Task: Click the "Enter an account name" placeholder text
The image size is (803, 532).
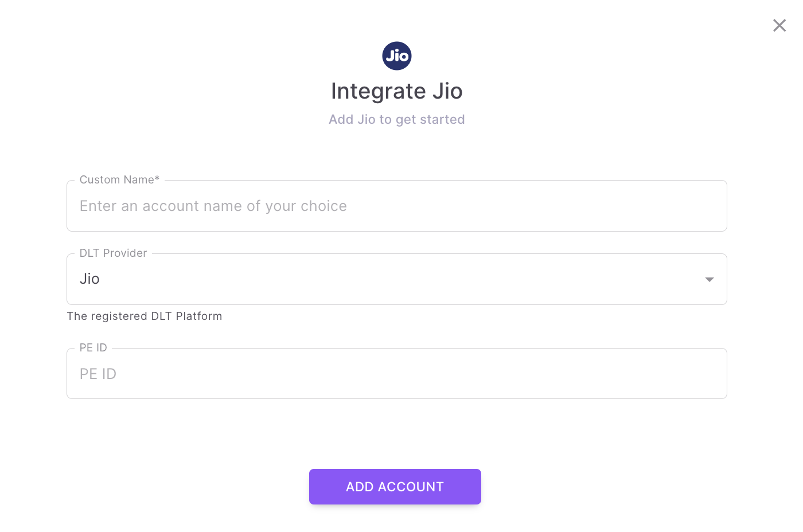Action: coord(213,206)
